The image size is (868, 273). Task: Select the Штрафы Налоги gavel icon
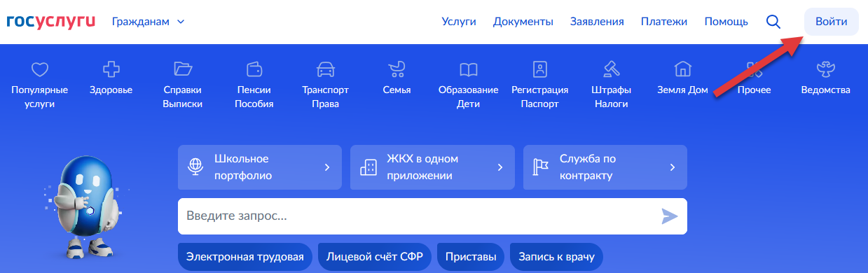pos(611,69)
